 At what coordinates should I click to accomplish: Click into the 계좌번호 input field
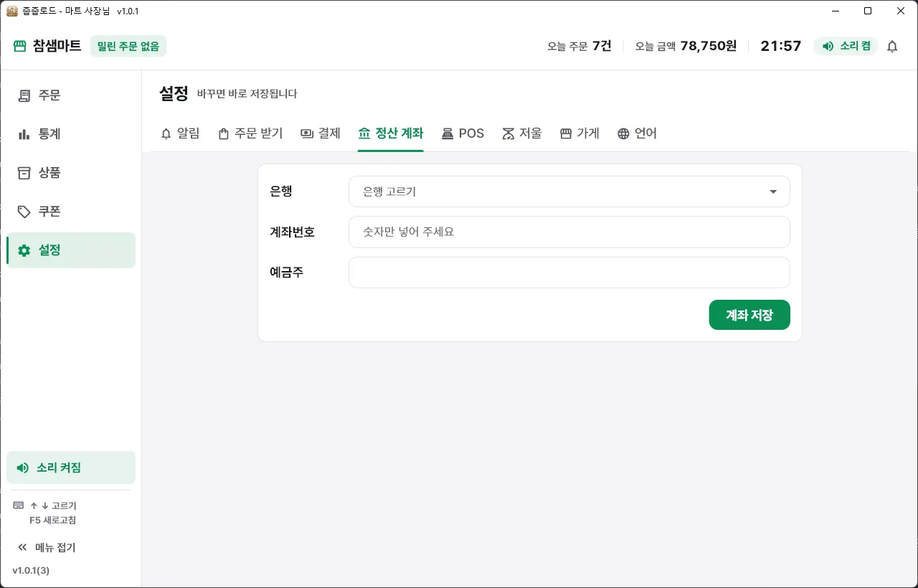point(569,232)
